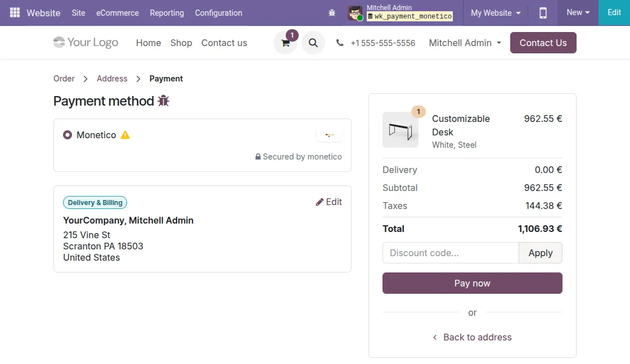Screen dimensions: 630x364
Task: Click the Payment breadcrumb text
Action: (x=166, y=79)
